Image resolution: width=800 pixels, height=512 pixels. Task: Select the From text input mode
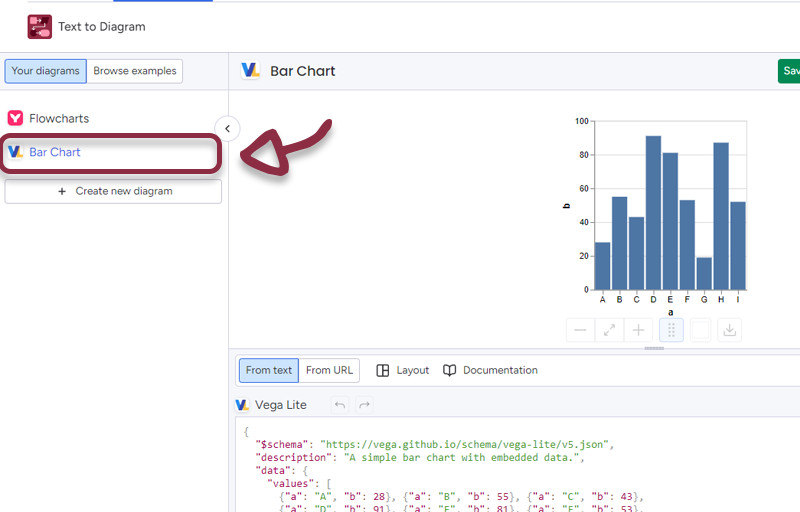tap(269, 370)
